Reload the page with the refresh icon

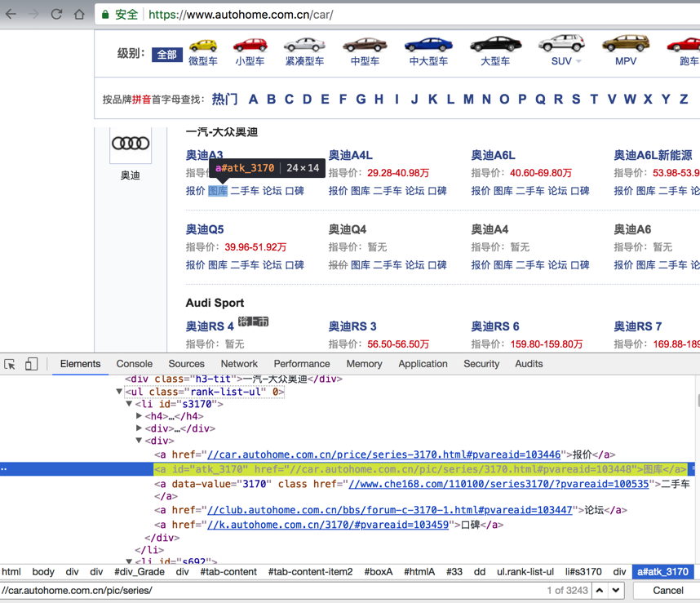coord(56,15)
